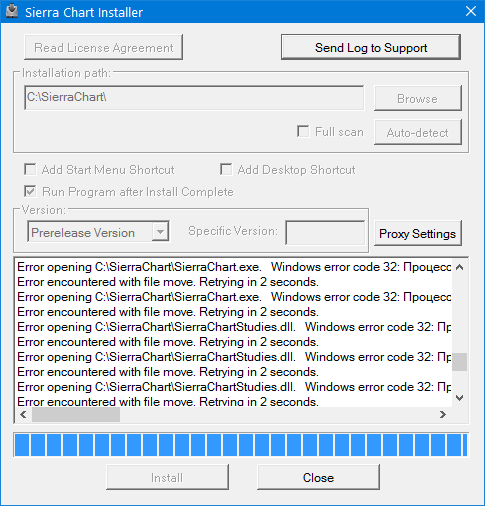
Task: Click the Browse button
Action: point(418,98)
